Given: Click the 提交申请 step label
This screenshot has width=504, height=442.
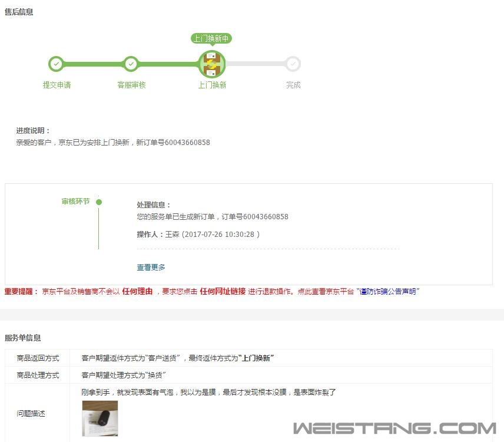Looking at the screenshot, I should tap(57, 85).
